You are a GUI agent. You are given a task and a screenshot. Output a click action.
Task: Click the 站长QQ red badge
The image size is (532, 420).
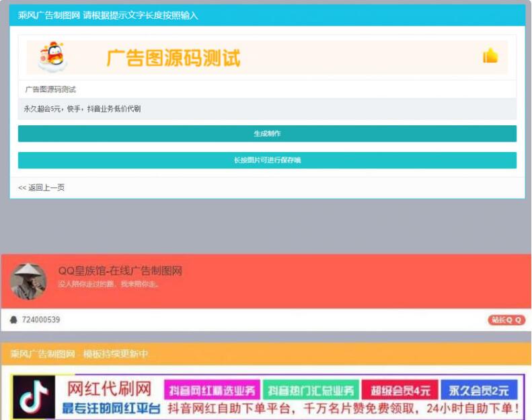coord(506,320)
